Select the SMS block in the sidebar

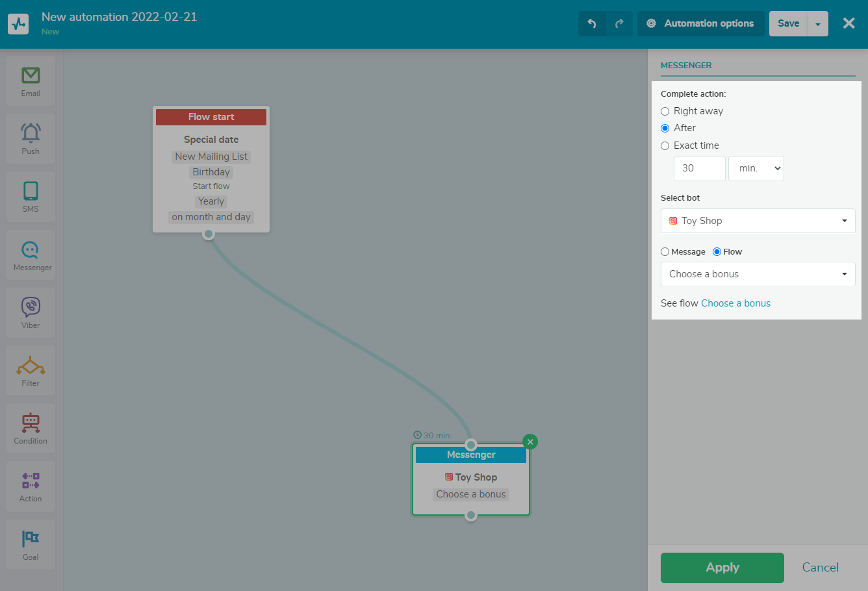(30, 195)
